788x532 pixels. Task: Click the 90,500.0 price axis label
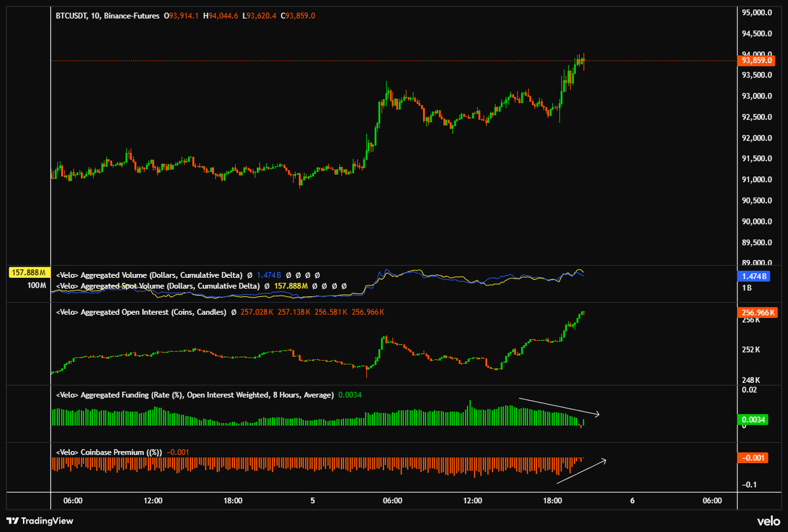coord(756,201)
